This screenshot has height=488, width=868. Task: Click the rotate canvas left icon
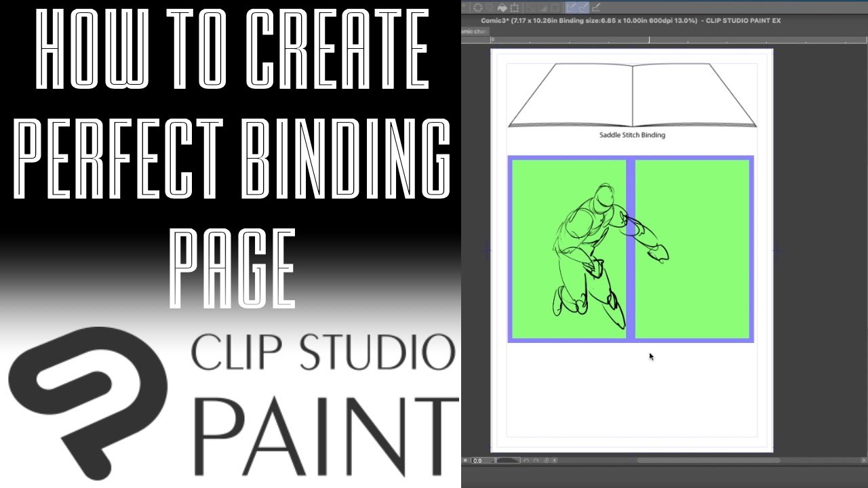pyautogui.click(x=526, y=460)
